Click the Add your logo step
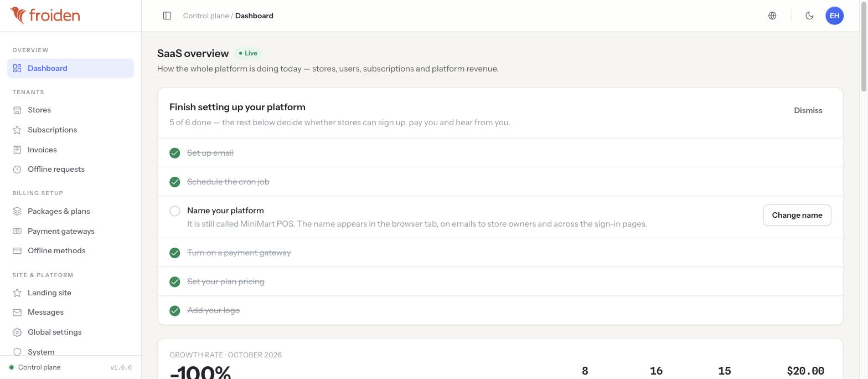 click(x=500, y=310)
